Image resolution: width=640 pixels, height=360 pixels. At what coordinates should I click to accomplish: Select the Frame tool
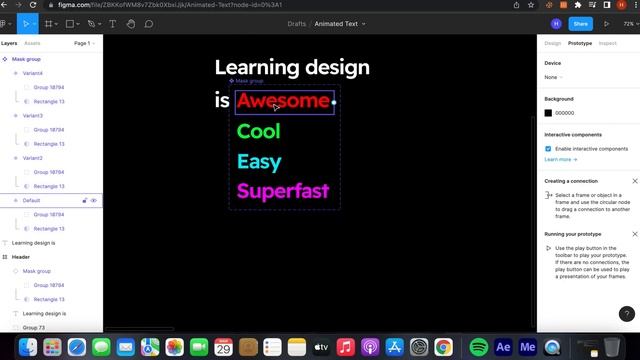point(49,24)
